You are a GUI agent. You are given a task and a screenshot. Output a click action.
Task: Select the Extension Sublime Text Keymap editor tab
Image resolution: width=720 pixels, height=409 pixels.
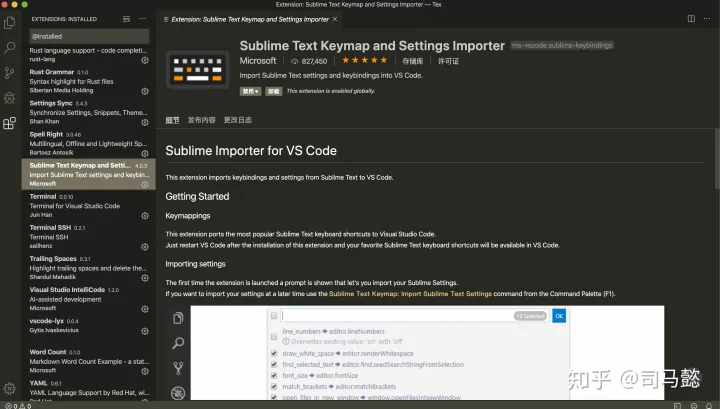[250, 19]
